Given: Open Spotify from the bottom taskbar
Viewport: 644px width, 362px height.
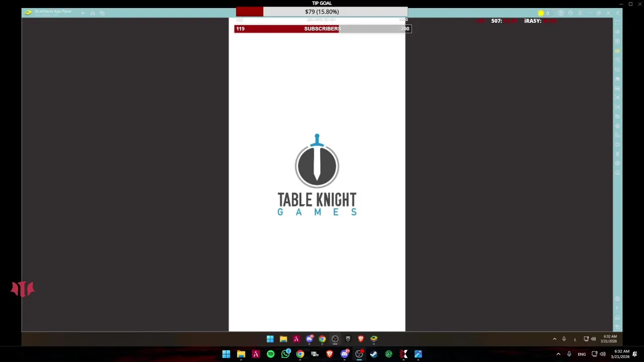Looking at the screenshot, I should 271,354.
